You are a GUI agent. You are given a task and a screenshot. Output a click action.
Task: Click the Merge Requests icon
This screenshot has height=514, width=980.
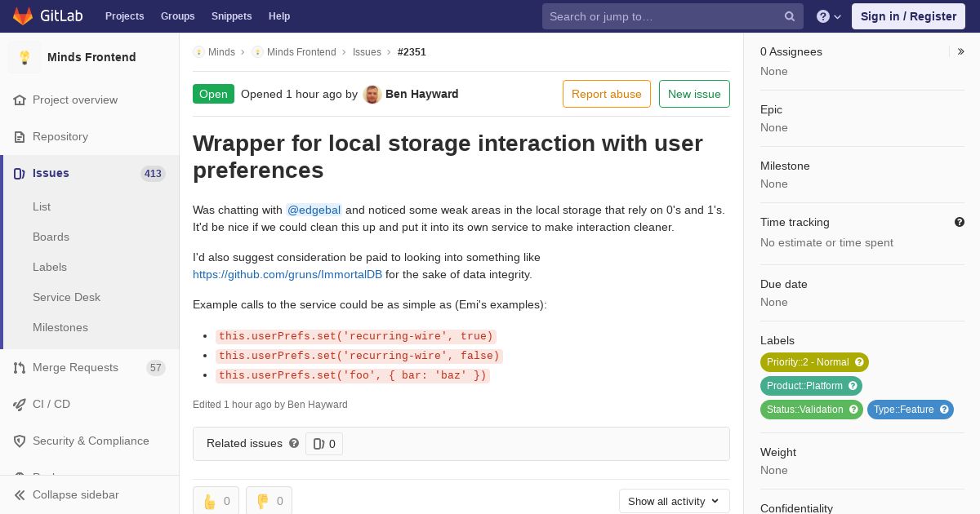pyautogui.click(x=20, y=367)
